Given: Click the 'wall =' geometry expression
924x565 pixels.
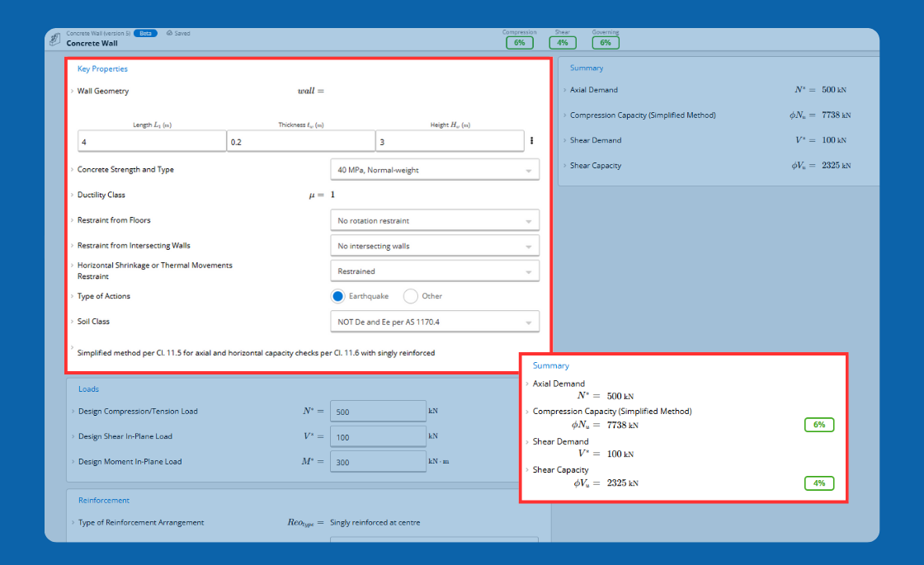Looking at the screenshot, I should coord(311,91).
